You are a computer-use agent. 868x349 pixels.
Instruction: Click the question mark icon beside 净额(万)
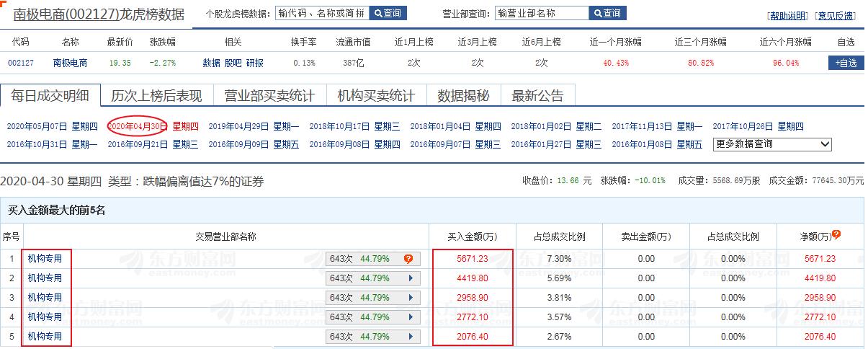[836, 235]
